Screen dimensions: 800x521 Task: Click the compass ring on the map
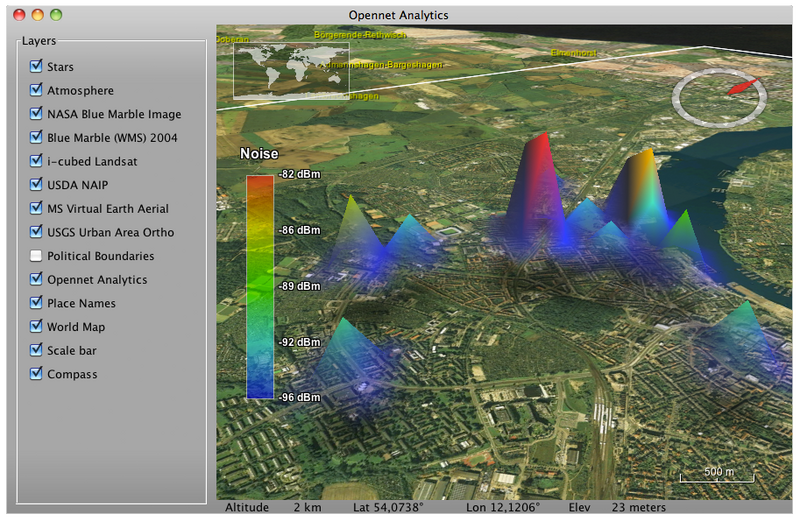719,98
